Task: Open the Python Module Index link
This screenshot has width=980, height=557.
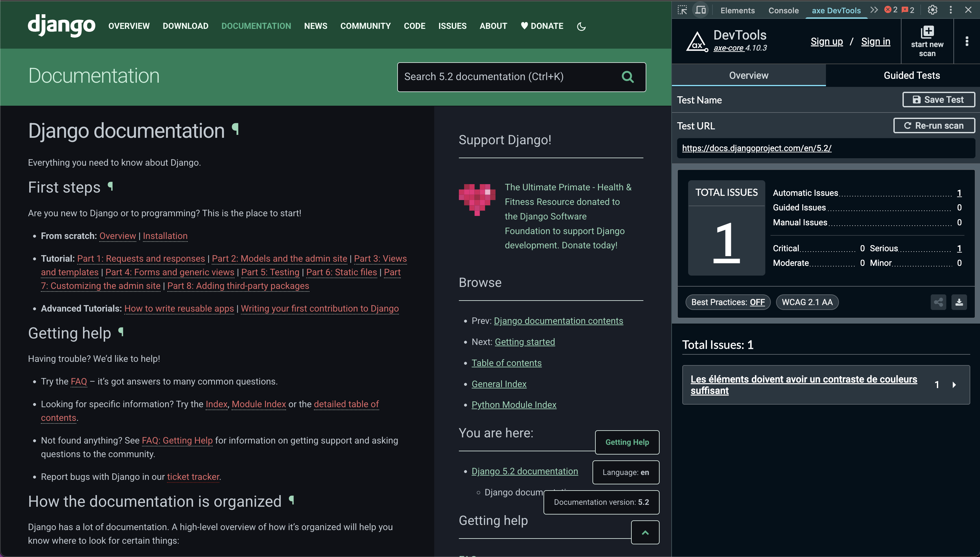Action: (x=514, y=405)
